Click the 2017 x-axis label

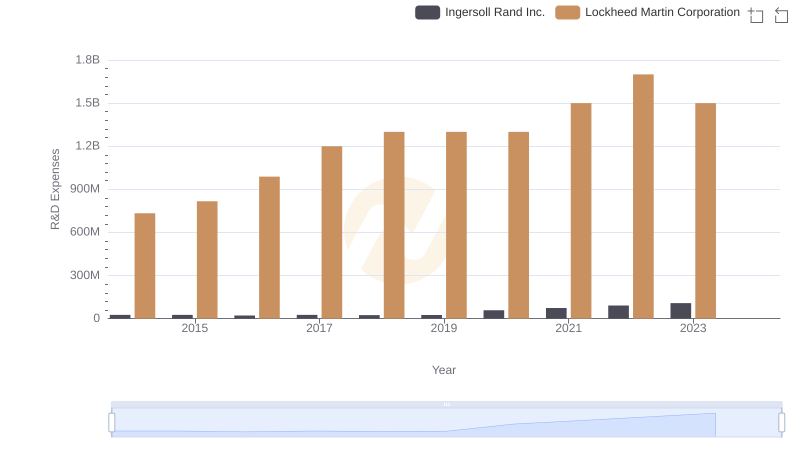(319, 328)
